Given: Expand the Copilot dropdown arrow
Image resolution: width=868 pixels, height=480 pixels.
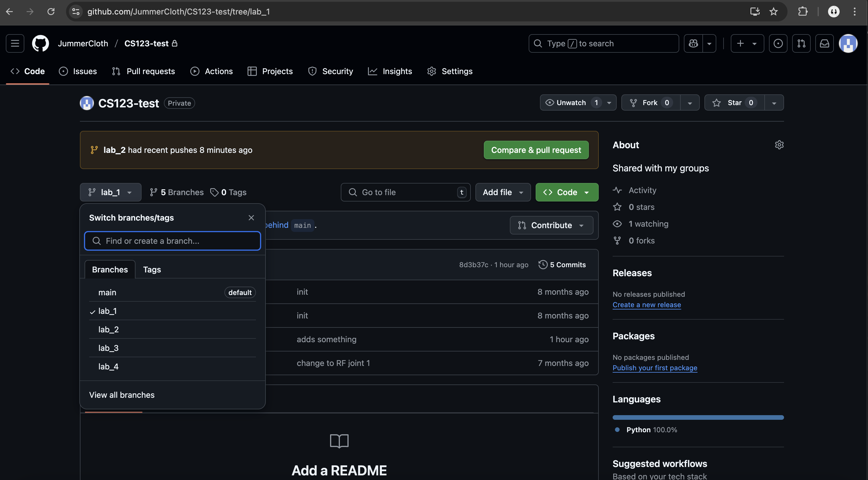Looking at the screenshot, I should 709,43.
